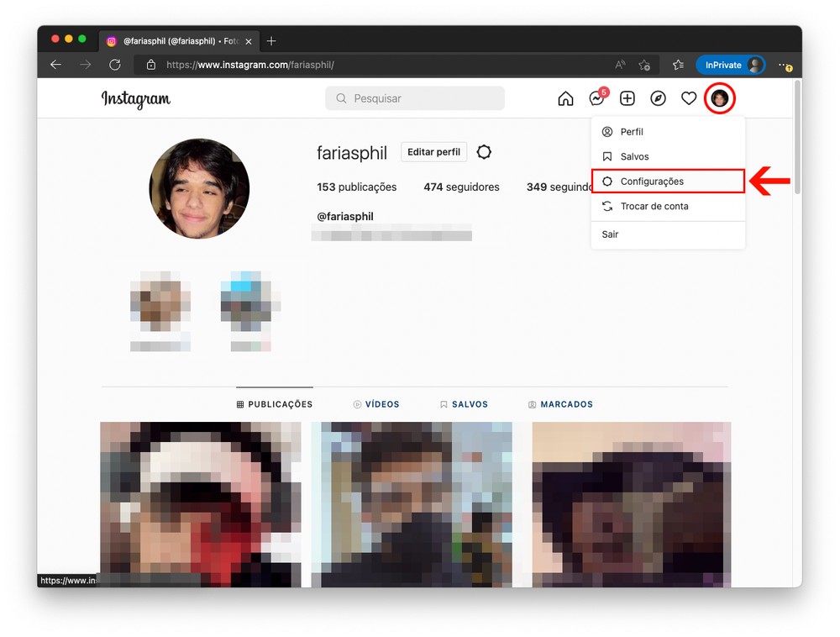Open the 474 seguidores list
This screenshot has height=637, width=840.
[x=461, y=187]
